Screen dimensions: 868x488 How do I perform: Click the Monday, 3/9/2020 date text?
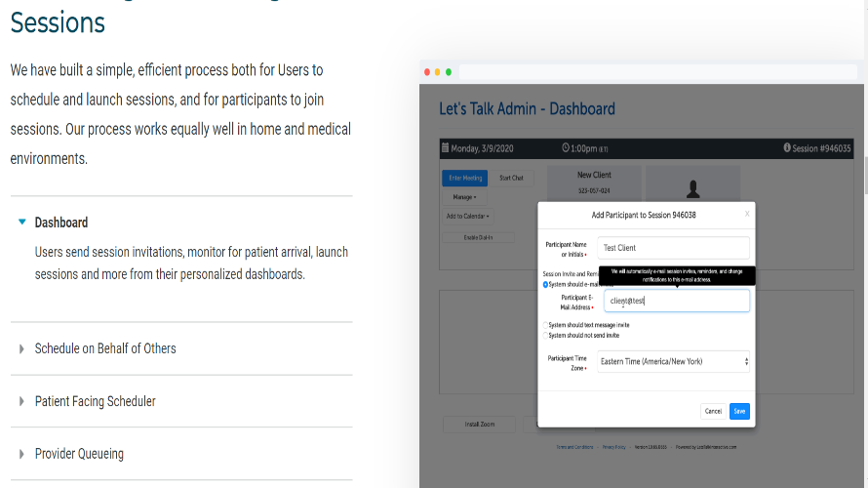coord(482,148)
